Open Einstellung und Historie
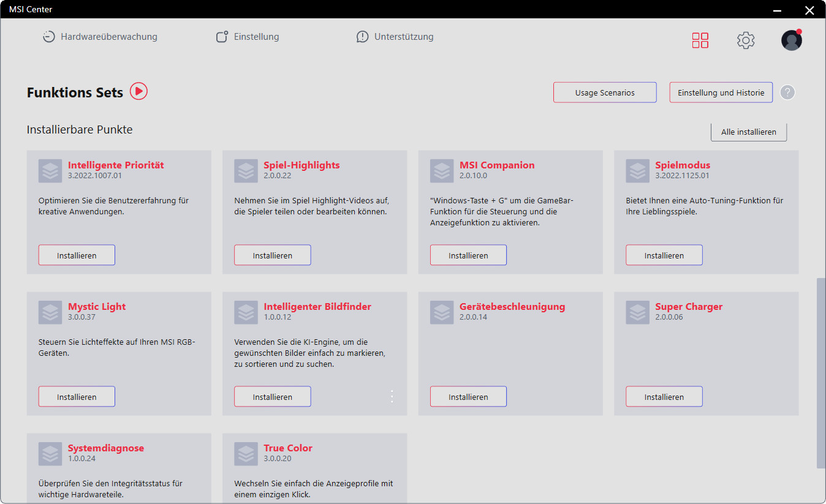The image size is (826, 504). (x=721, y=92)
